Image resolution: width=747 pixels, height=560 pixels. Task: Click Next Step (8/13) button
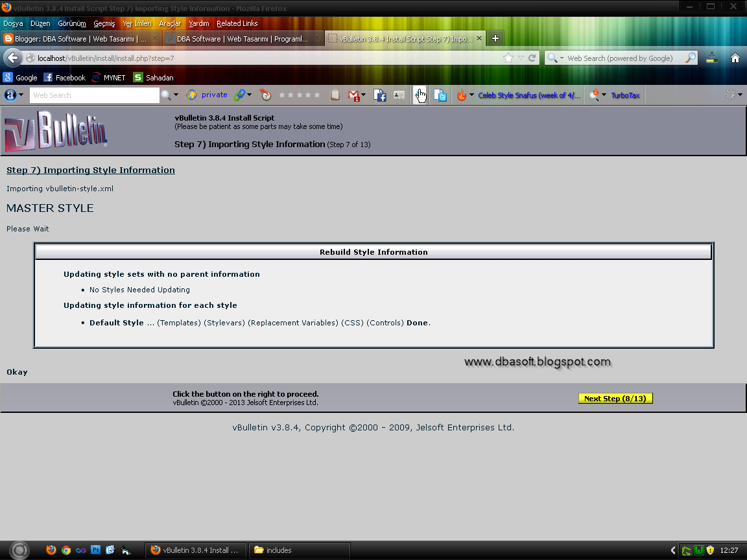[615, 399]
